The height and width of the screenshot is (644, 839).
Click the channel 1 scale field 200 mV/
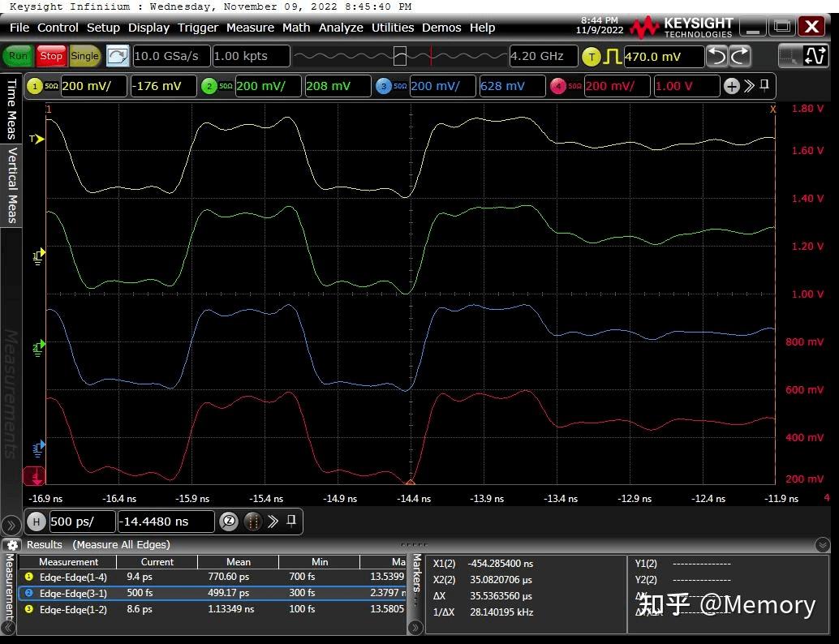(93, 86)
